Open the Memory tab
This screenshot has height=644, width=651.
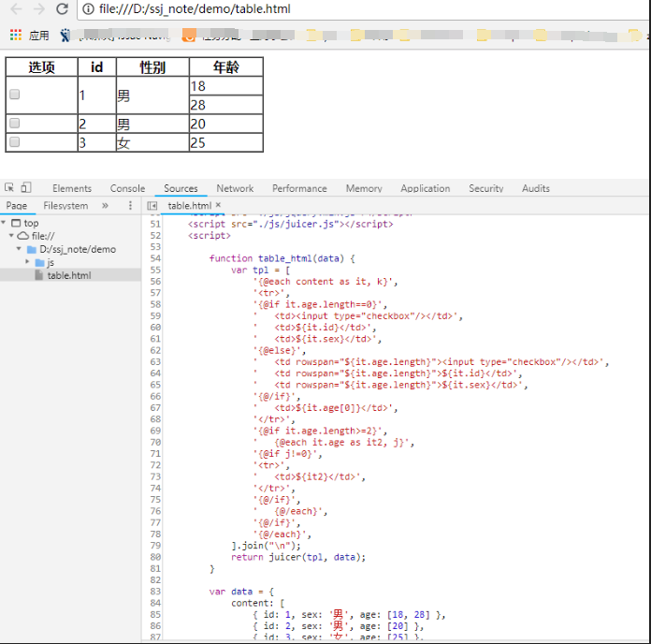(x=364, y=189)
